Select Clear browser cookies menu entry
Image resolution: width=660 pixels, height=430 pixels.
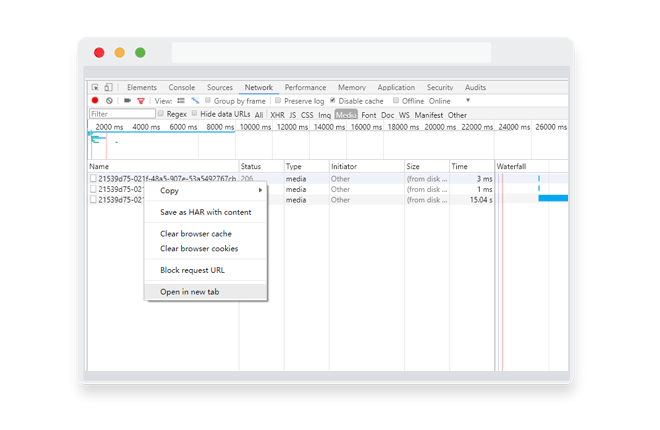pyautogui.click(x=205, y=249)
